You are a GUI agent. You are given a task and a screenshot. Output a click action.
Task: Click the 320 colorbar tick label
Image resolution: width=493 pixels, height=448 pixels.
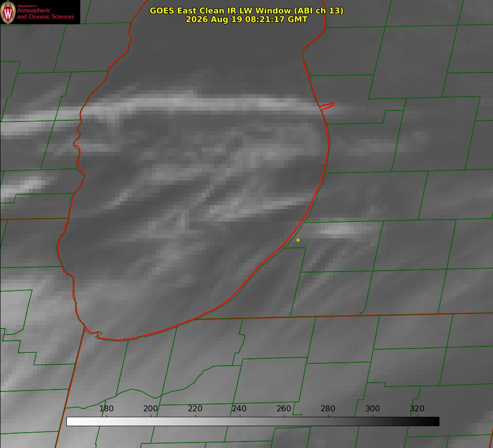pyautogui.click(x=417, y=408)
